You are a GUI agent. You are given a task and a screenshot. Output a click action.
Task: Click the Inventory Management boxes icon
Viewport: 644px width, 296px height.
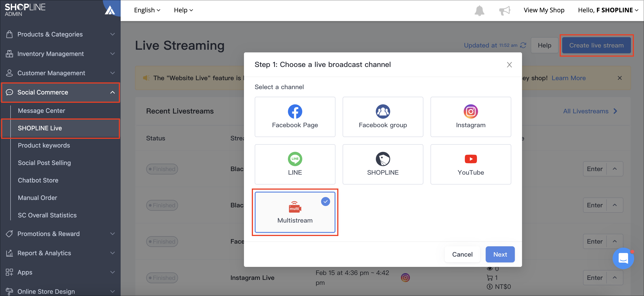click(9, 54)
